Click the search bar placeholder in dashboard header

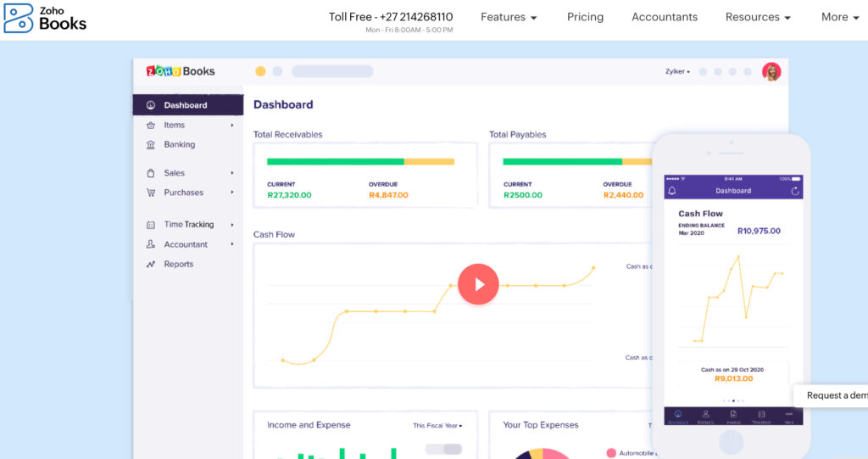coord(332,71)
